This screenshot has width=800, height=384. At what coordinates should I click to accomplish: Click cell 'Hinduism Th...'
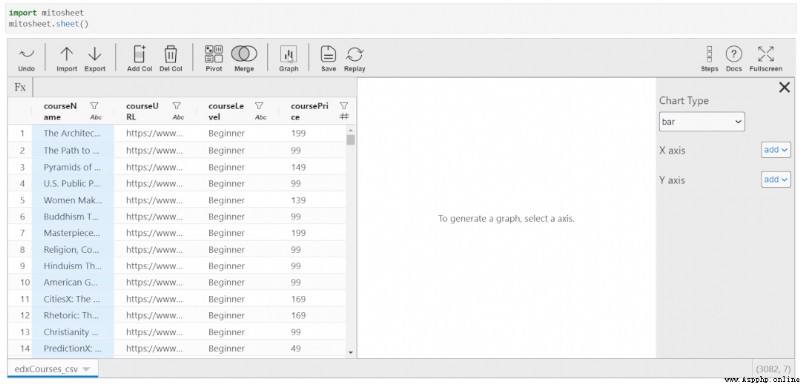73,266
